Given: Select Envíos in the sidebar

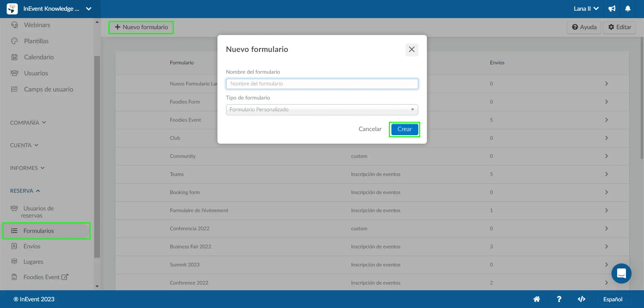Looking at the screenshot, I should [x=32, y=246].
